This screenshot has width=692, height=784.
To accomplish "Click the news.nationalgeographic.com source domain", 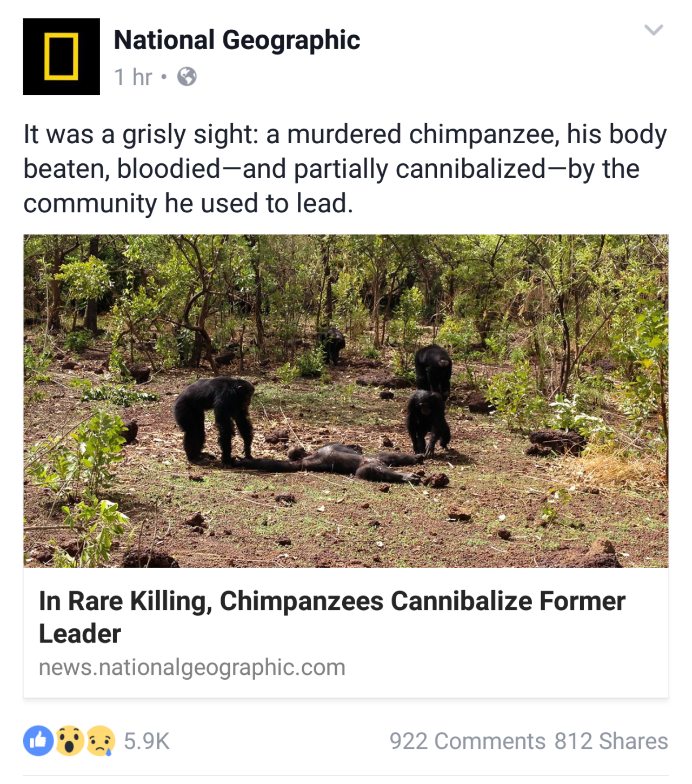I will tap(192, 667).
